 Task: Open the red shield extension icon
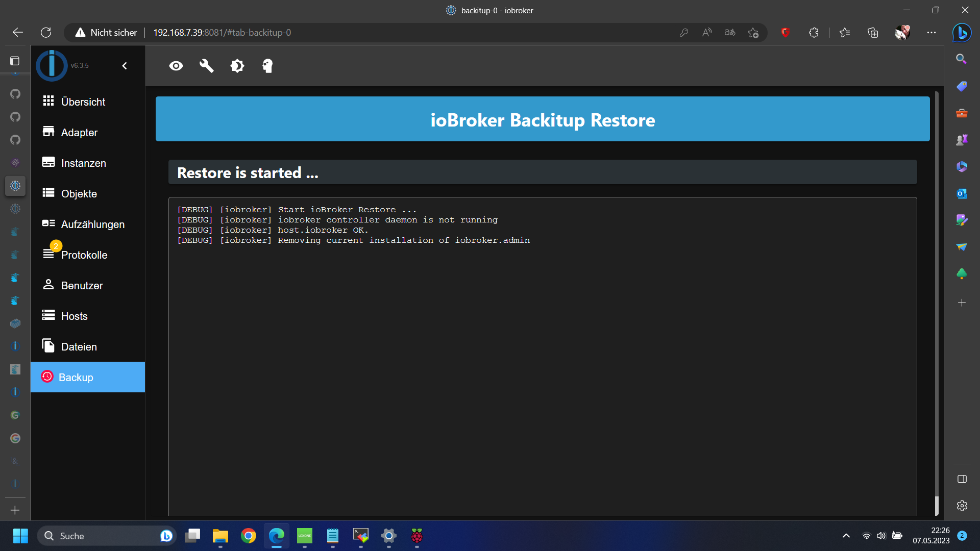pyautogui.click(x=786, y=33)
